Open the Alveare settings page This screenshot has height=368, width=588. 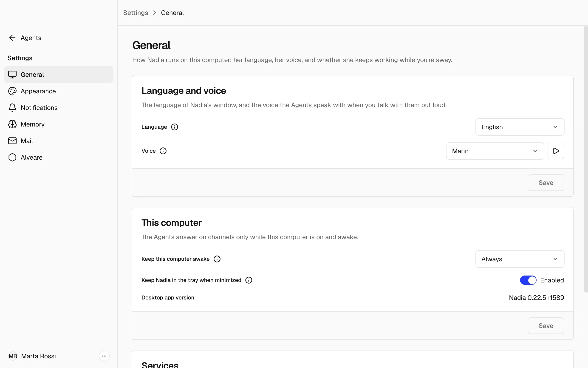[x=58, y=157]
